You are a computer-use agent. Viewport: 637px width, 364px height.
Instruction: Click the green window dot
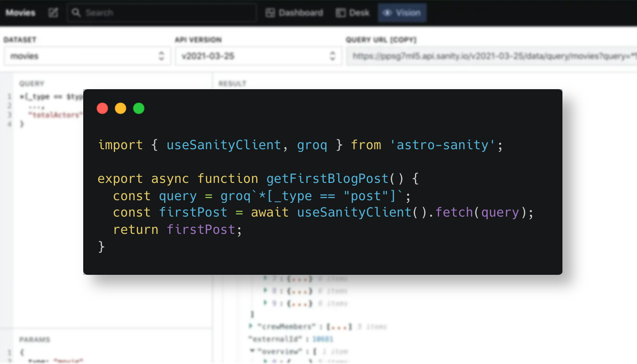click(x=139, y=109)
